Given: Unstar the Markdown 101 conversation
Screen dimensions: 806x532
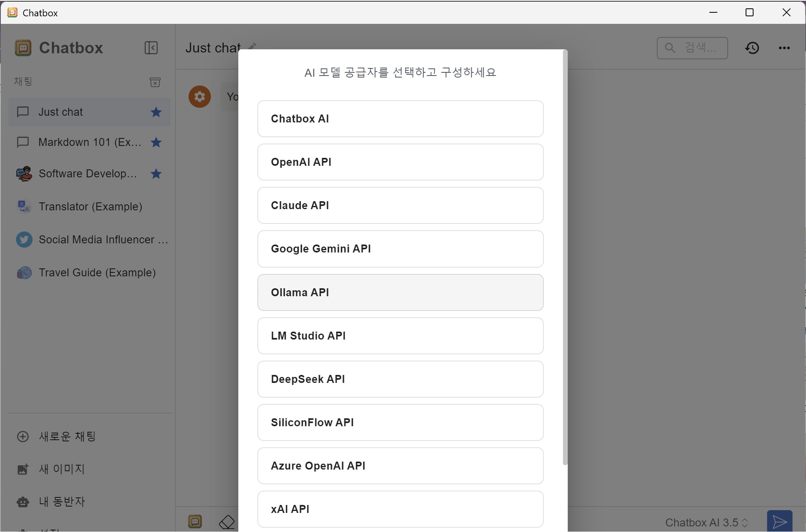Looking at the screenshot, I should click(x=156, y=142).
